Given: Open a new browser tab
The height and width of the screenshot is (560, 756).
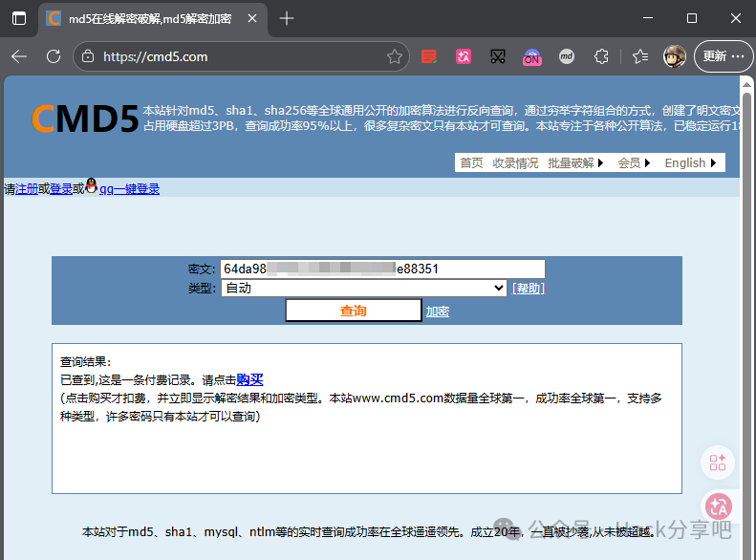Looking at the screenshot, I should pyautogui.click(x=287, y=19).
